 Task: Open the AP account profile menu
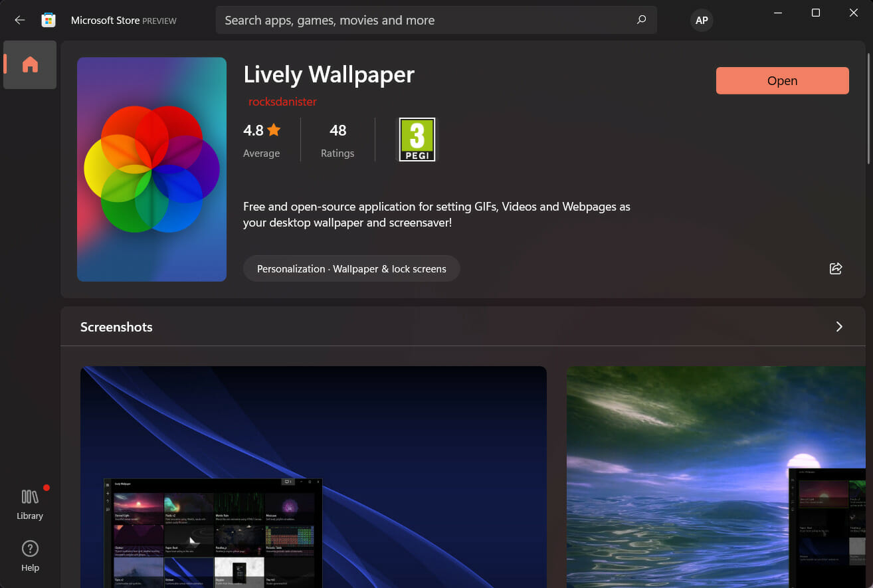point(702,20)
